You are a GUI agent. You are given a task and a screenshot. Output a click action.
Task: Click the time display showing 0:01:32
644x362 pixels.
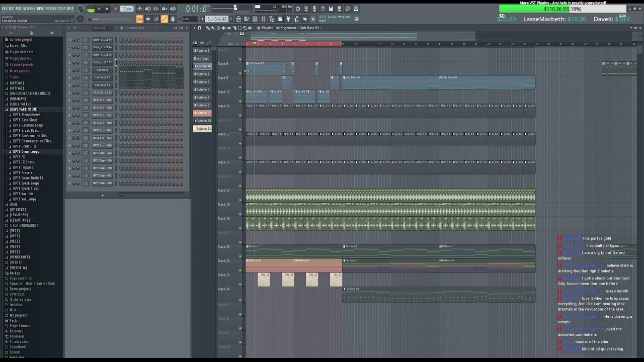[196, 9]
